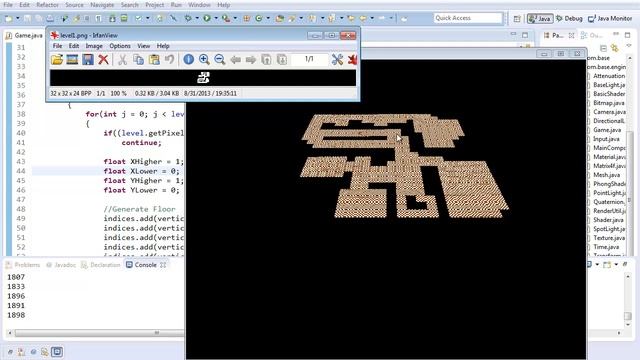Screen dimensions: 640x360
Task: Open dropdown arrow beside Eclipse Run icon
Action: coord(216,18)
